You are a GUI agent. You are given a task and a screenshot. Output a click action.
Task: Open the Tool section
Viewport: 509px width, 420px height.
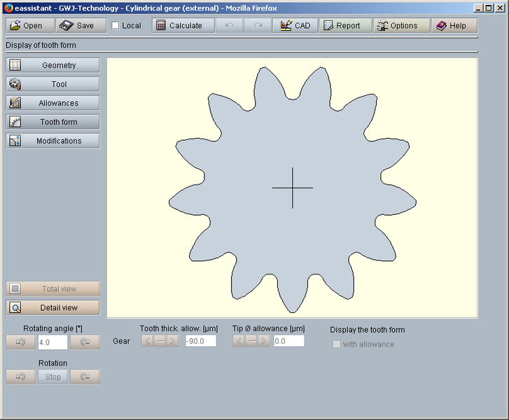53,84
